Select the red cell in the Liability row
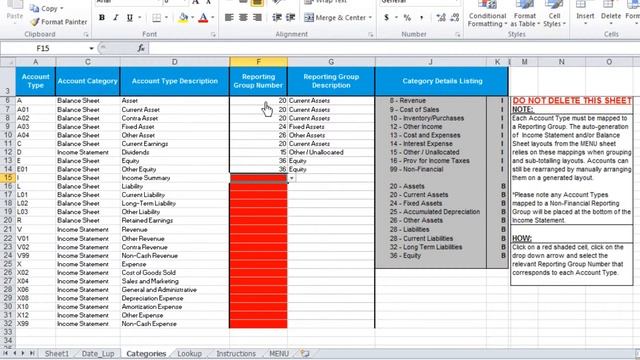640x360 pixels. [258, 187]
